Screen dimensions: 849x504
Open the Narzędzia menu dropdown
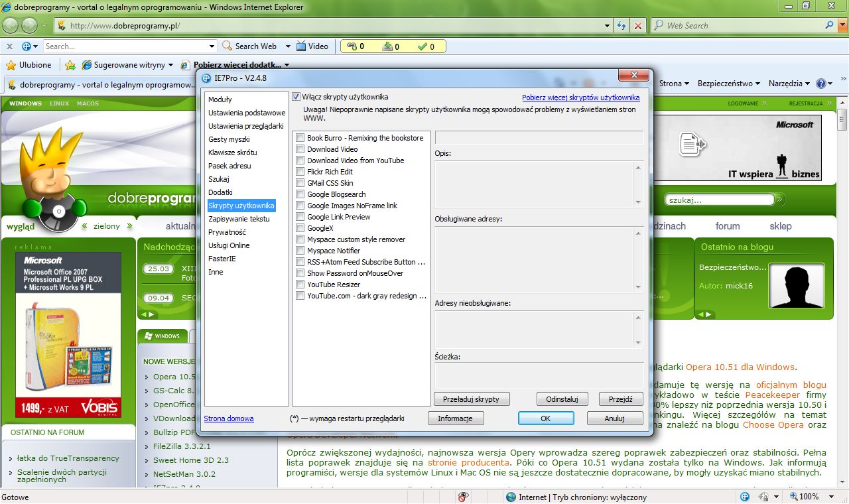789,84
